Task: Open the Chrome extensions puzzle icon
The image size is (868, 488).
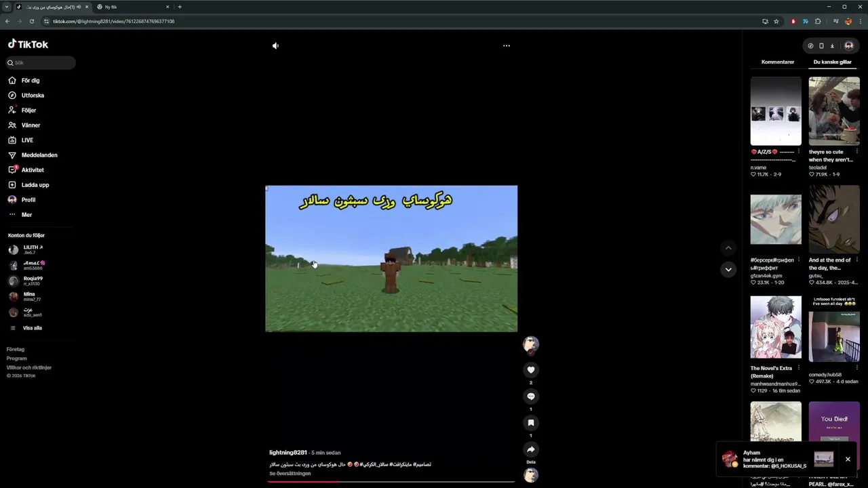Action: pyautogui.click(x=818, y=21)
